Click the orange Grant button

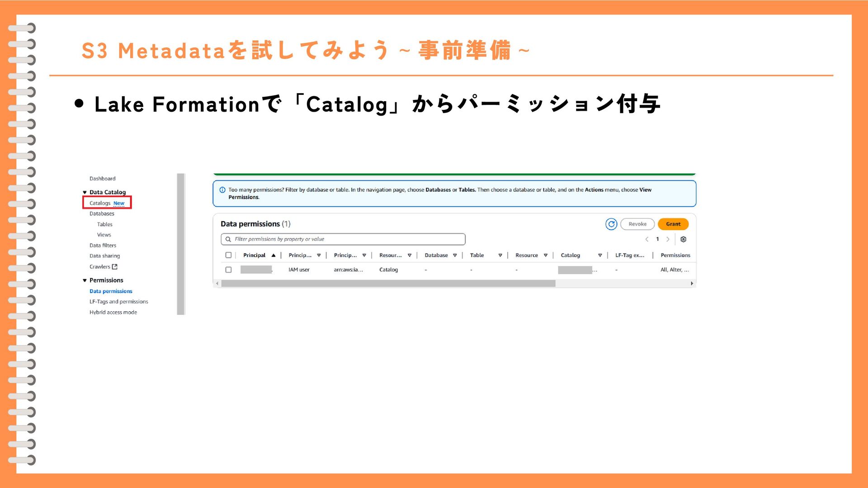[x=673, y=224]
